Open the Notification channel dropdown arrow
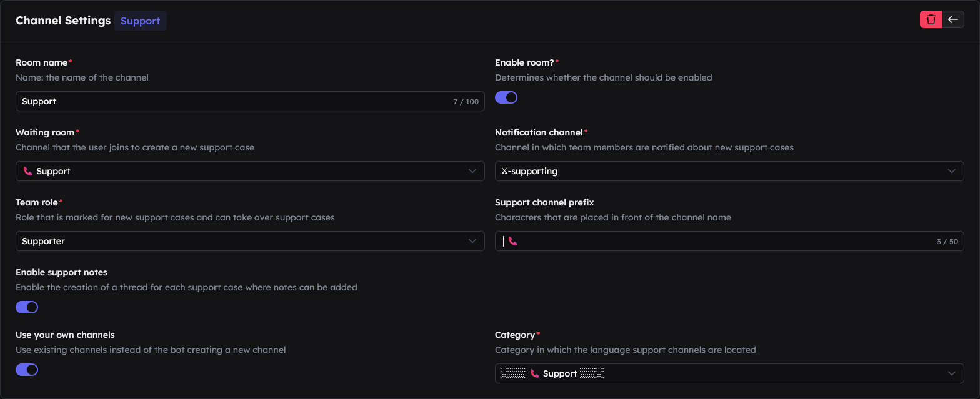 pyautogui.click(x=952, y=171)
